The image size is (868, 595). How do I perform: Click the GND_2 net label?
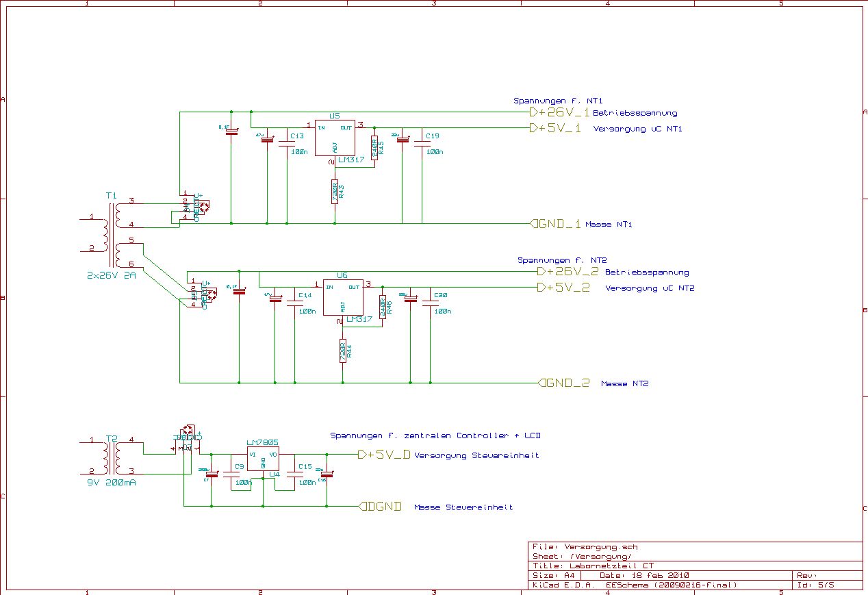[x=563, y=383]
